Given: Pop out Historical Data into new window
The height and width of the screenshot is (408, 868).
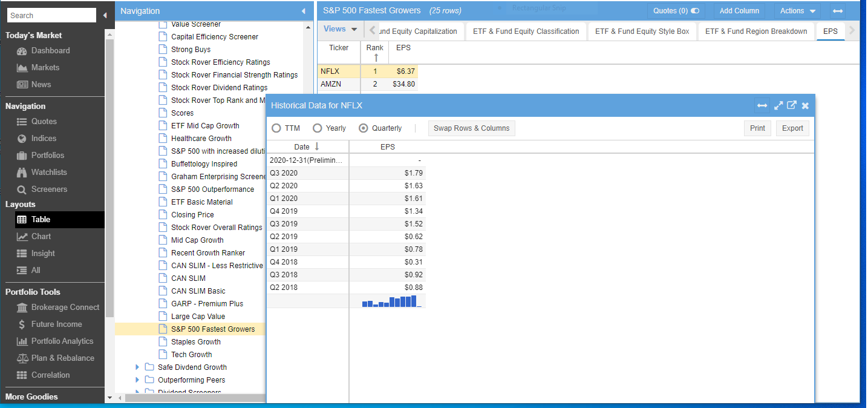Looking at the screenshot, I should tap(791, 105).
